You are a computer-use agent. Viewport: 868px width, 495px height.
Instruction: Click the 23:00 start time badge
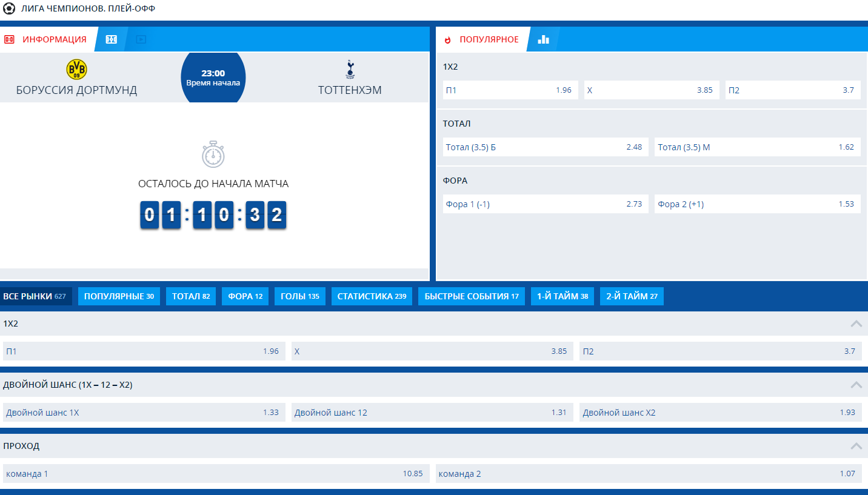pos(213,78)
